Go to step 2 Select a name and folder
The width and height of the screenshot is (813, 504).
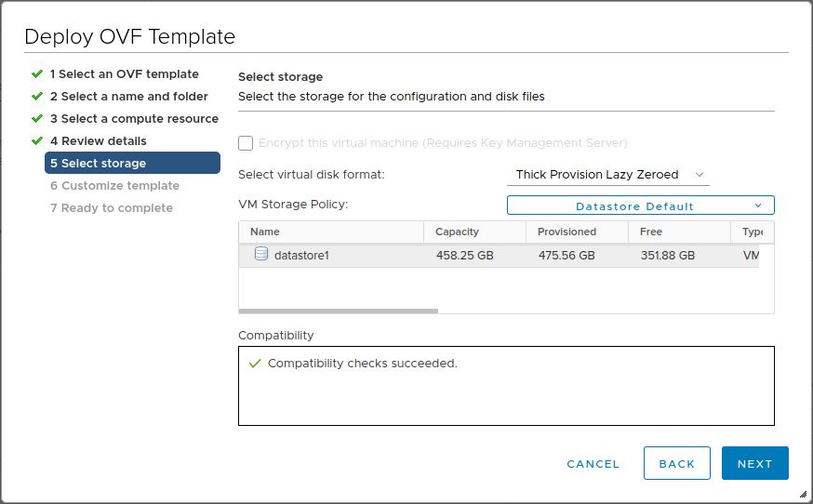tap(128, 97)
